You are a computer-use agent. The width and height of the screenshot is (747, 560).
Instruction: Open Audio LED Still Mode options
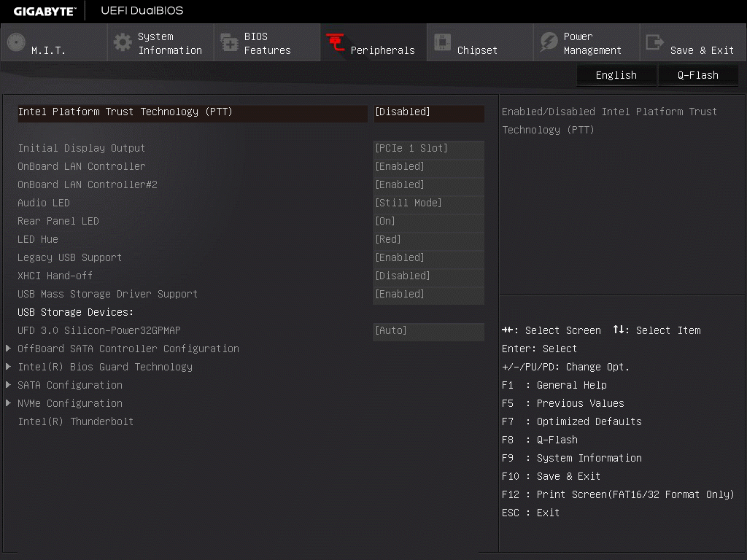click(x=429, y=203)
